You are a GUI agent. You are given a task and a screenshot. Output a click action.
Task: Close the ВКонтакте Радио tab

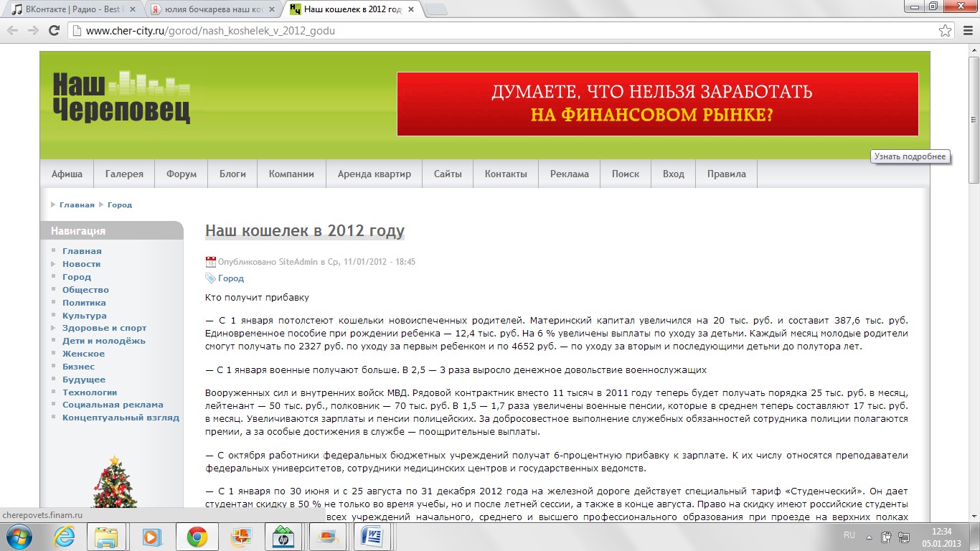pos(132,9)
